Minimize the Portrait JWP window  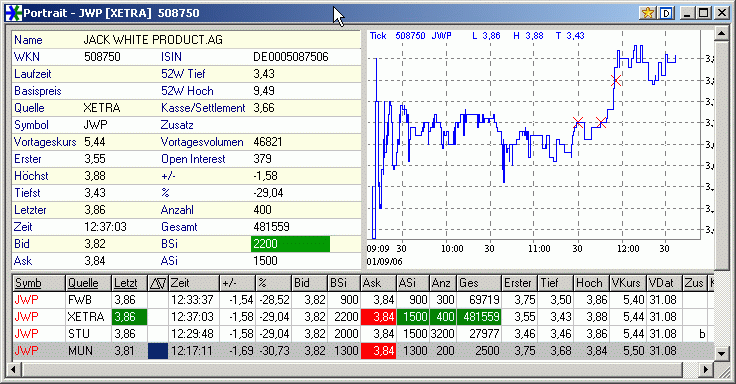pos(688,13)
